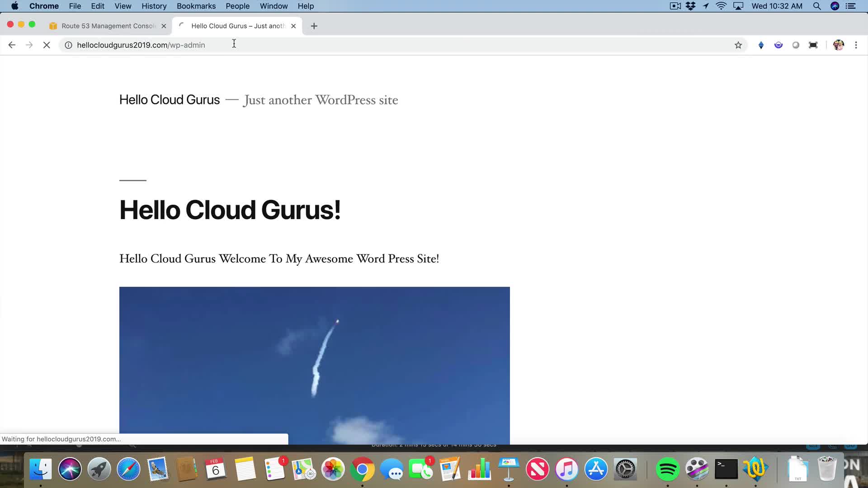This screenshot has width=868, height=488.
Task: Open the History menu
Action: click(154, 6)
